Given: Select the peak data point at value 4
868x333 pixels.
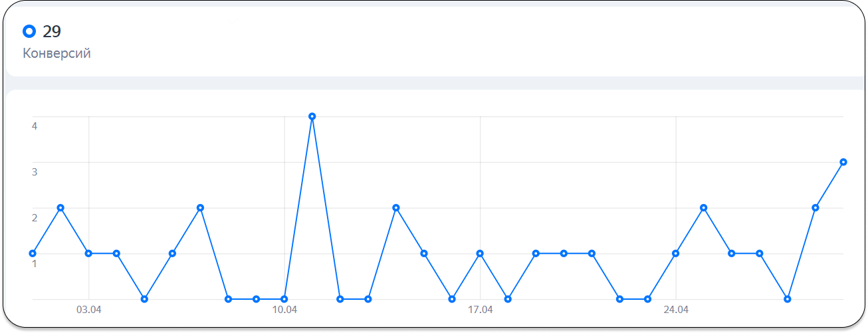Looking at the screenshot, I should (x=312, y=116).
